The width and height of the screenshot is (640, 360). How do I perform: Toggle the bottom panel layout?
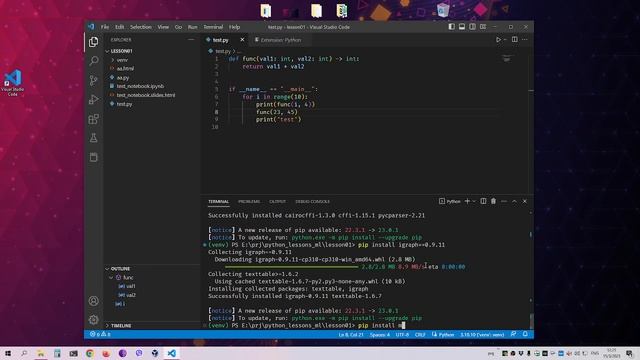[462, 27]
